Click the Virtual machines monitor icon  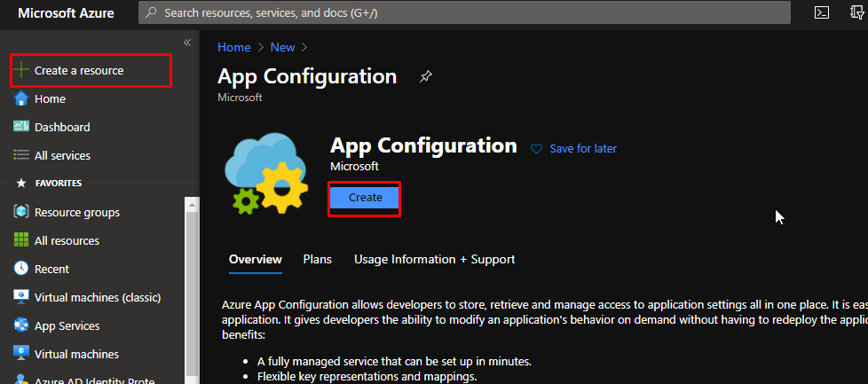(x=21, y=354)
